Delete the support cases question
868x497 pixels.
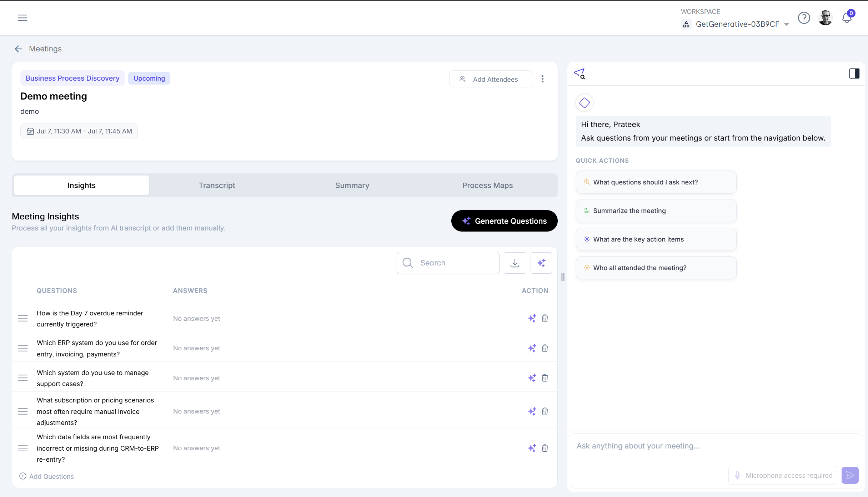pos(545,378)
